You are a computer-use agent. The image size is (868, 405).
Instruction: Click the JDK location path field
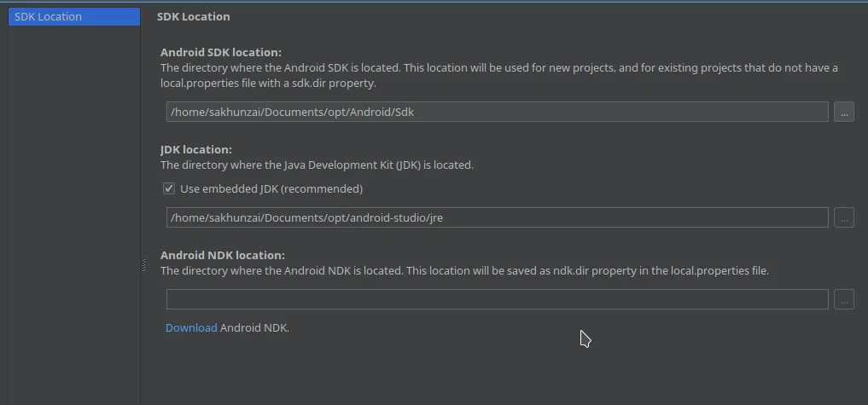click(497, 217)
